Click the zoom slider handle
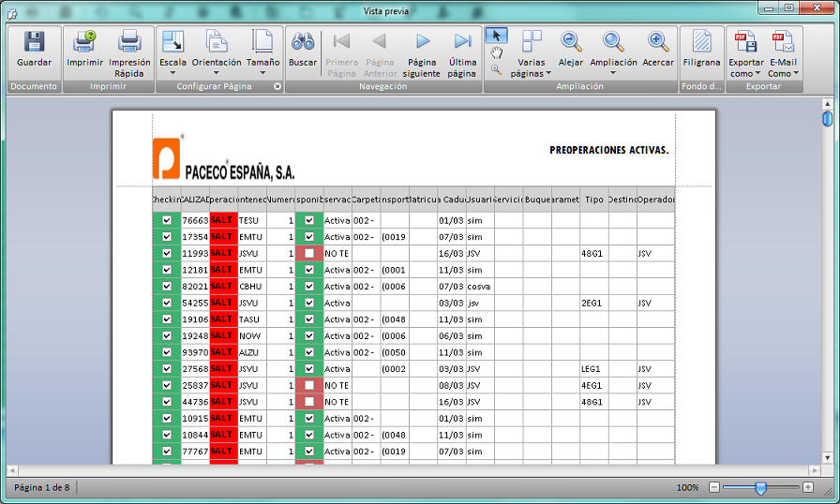The height and width of the screenshot is (504, 840). 760,487
